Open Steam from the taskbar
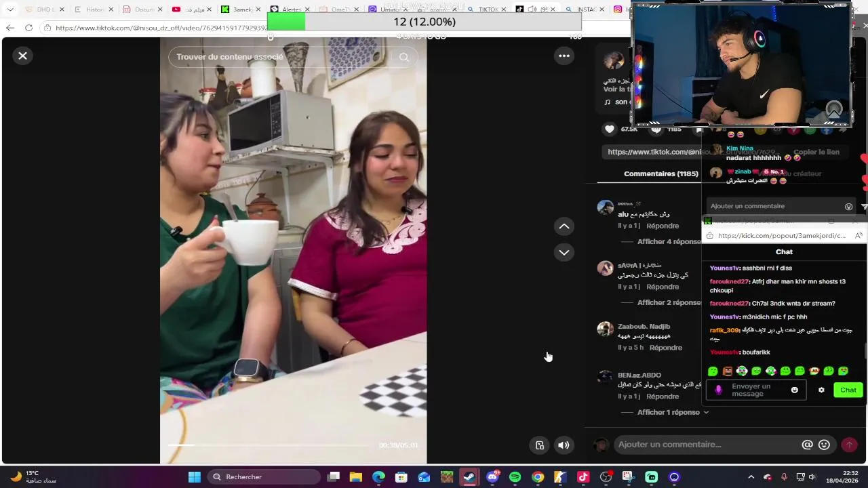Screen dimensions: 868x488 coord(469,477)
